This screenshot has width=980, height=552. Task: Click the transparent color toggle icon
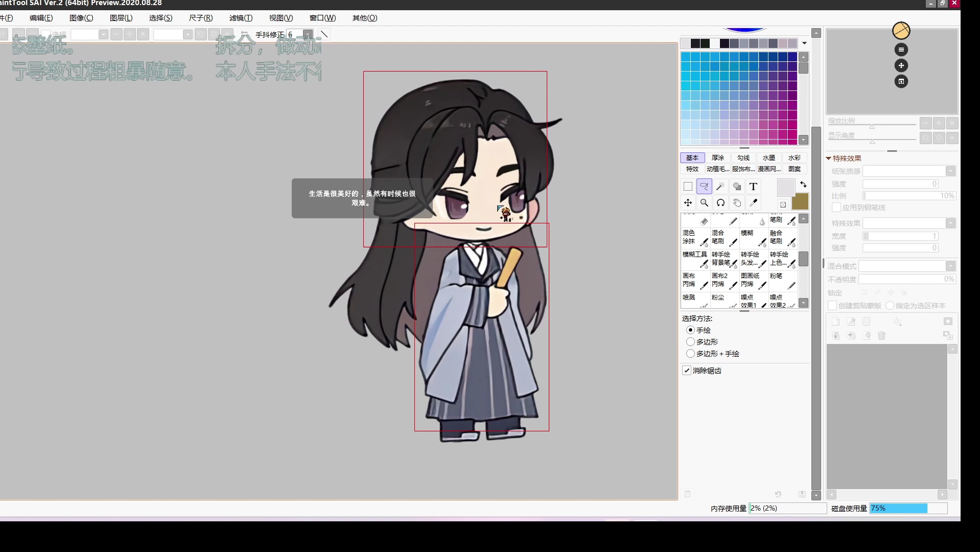point(783,204)
